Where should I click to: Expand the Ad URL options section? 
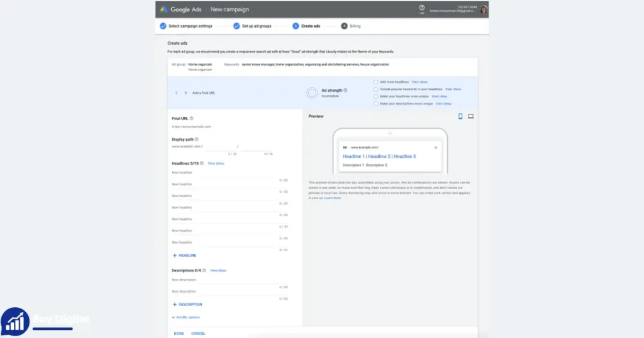186,317
